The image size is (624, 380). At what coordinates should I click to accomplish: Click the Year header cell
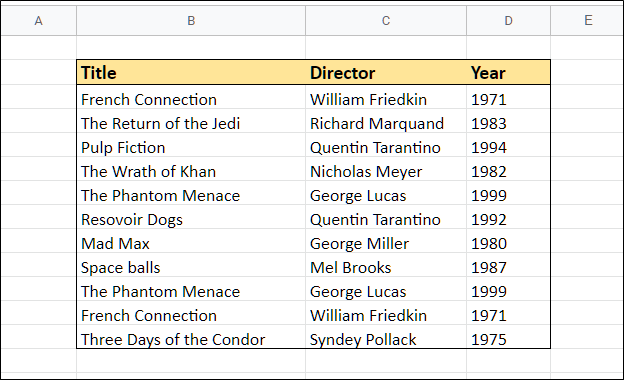coord(509,72)
